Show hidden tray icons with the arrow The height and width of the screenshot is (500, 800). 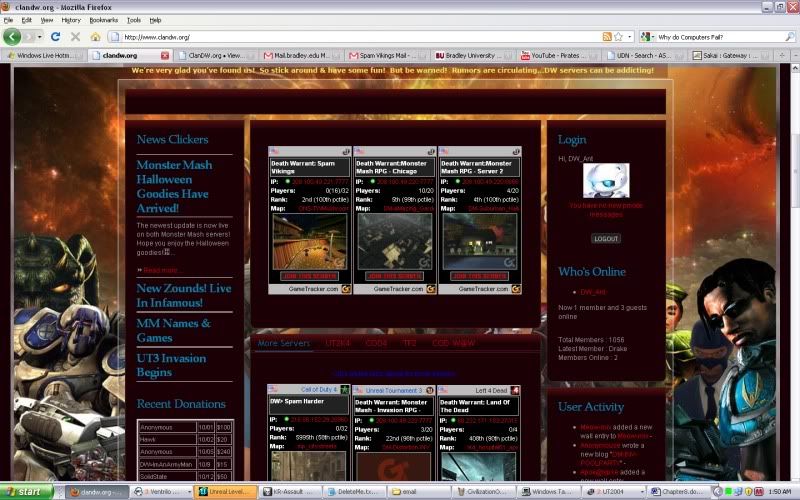tap(718, 491)
